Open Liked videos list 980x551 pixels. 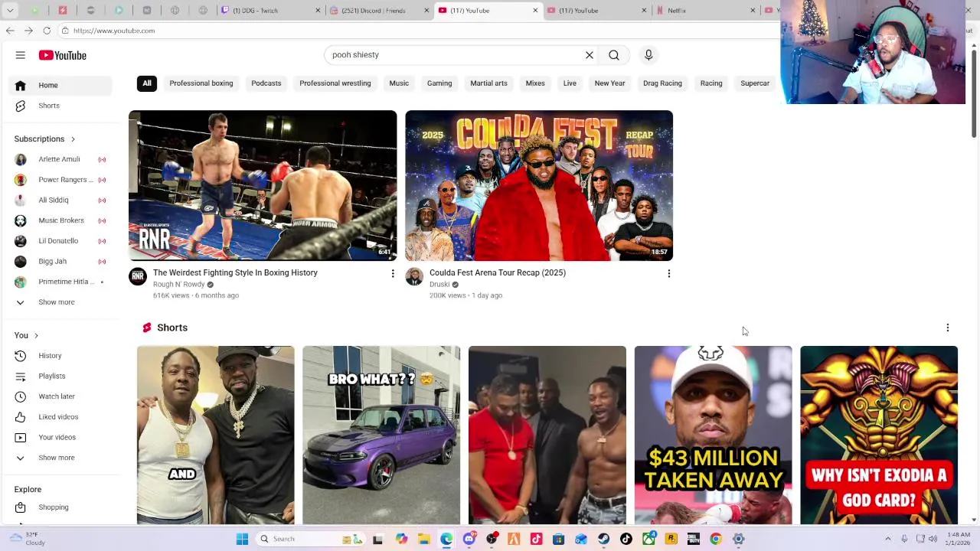click(60, 417)
